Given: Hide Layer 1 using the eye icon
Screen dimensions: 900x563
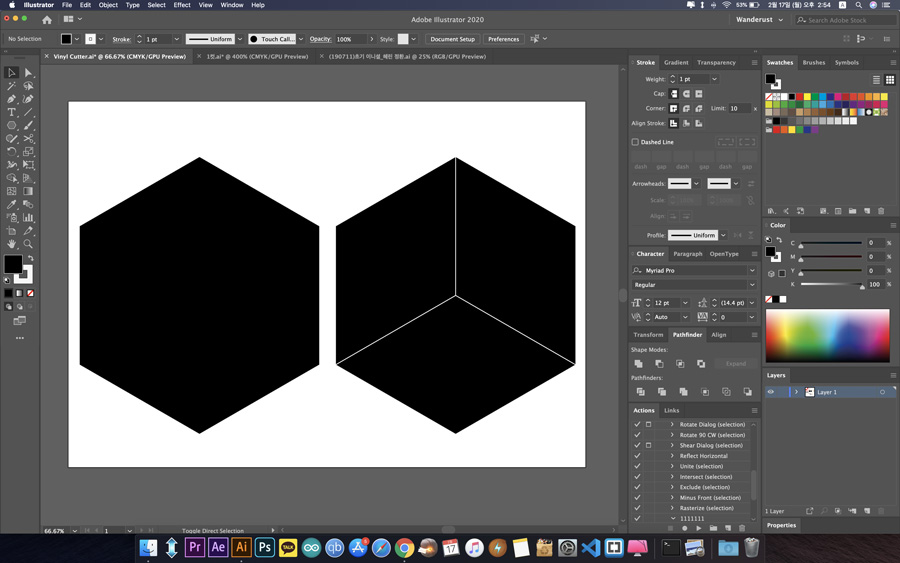Looking at the screenshot, I should [x=770, y=392].
